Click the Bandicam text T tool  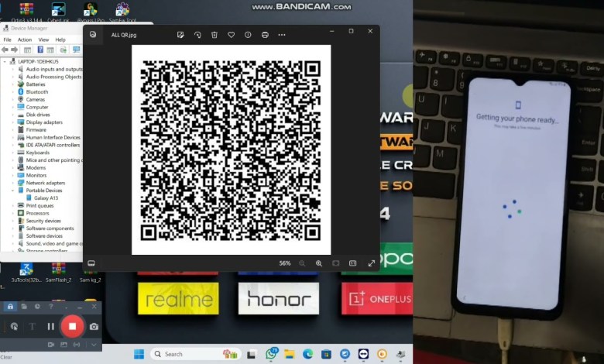point(32,327)
